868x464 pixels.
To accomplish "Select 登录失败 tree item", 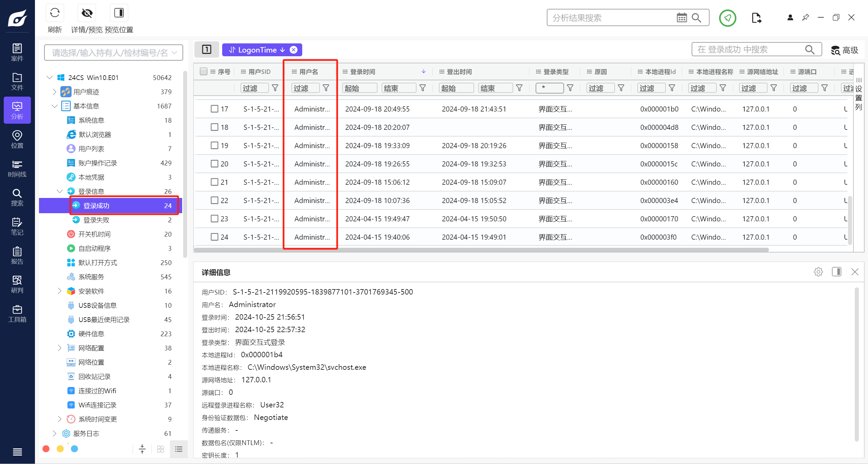I will [x=96, y=220].
